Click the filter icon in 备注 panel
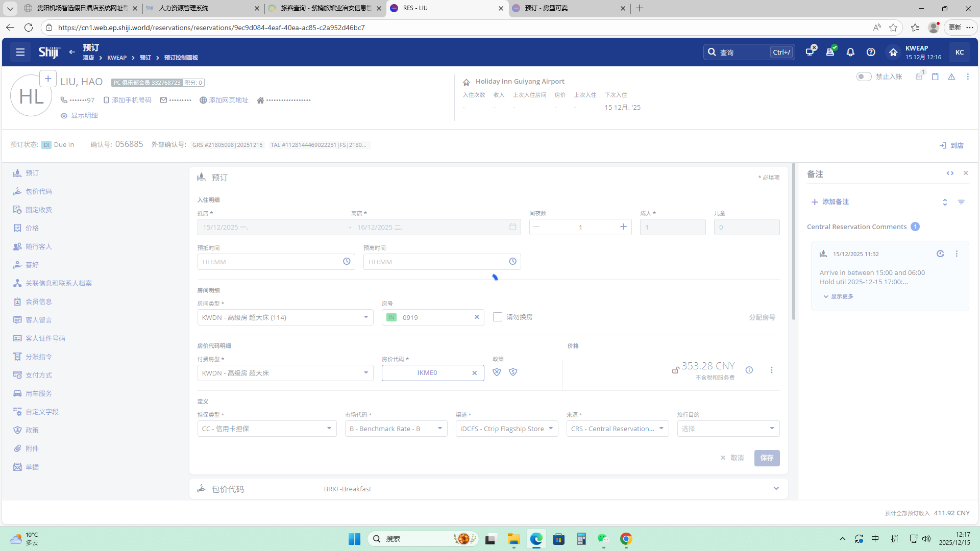Screen dimensions: 980x551 [x=961, y=202]
